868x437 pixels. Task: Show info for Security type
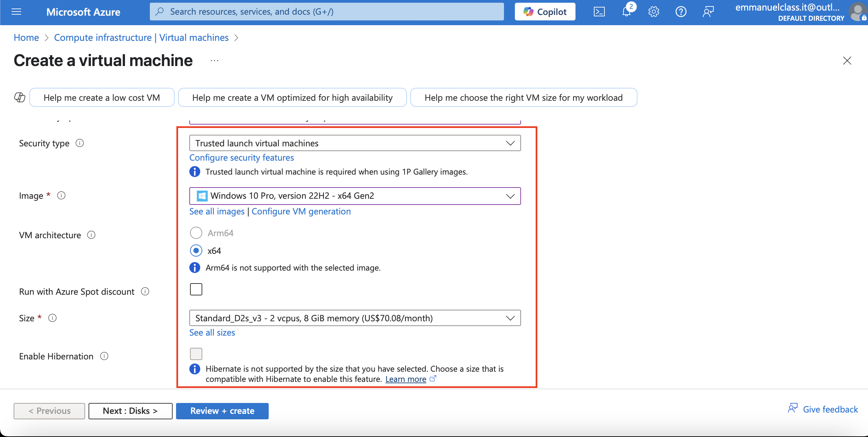80,143
